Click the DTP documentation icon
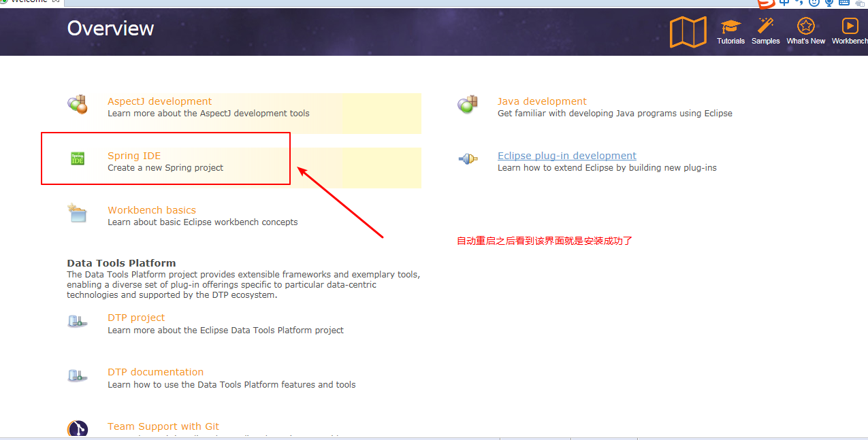The height and width of the screenshot is (440, 868). [x=77, y=375]
